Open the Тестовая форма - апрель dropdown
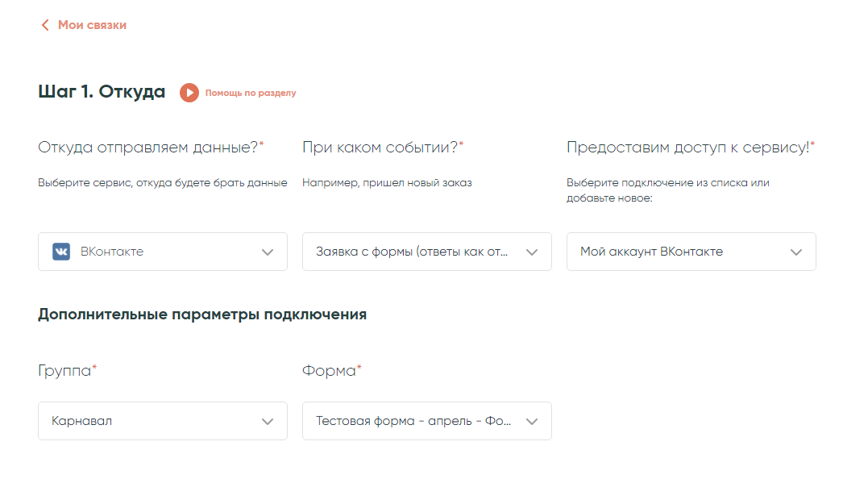This screenshot has width=868, height=479. point(413,421)
